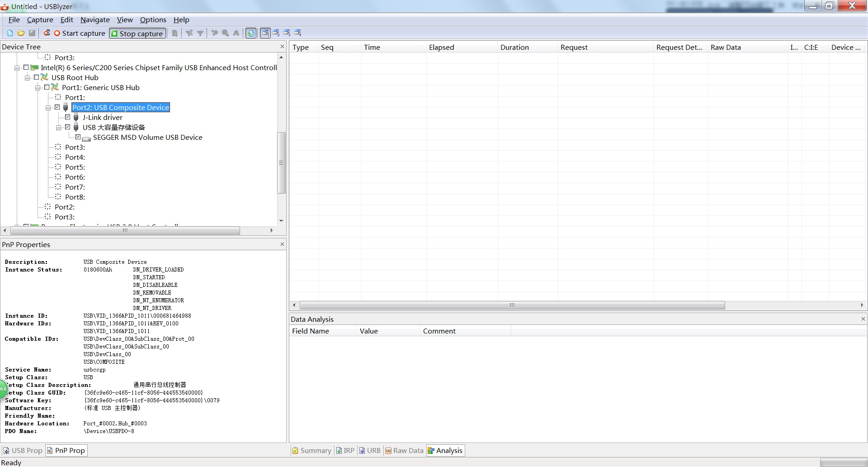Switch to the PnP Prop tab
Viewport: 868px width, 467px height.
coord(66,451)
